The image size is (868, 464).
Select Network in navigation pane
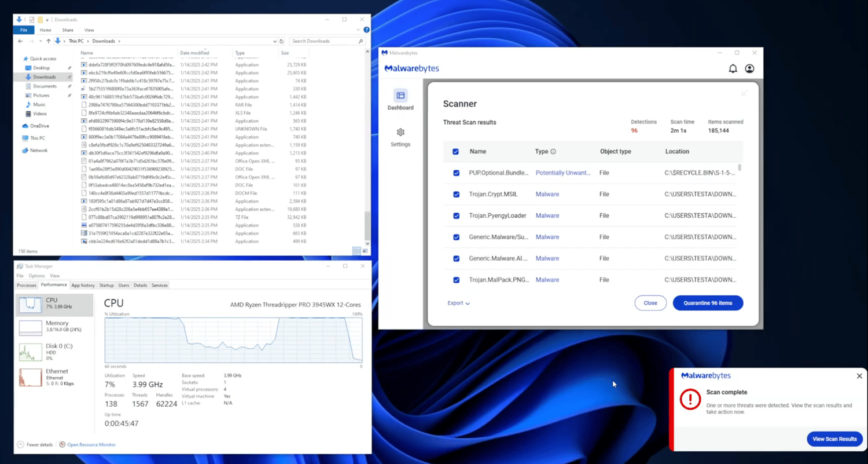35,150
